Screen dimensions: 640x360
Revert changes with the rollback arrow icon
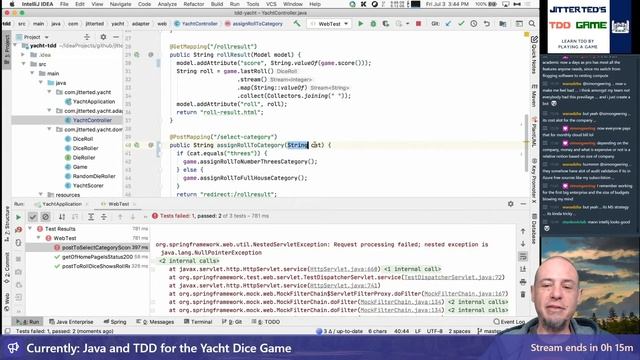[x=487, y=24]
